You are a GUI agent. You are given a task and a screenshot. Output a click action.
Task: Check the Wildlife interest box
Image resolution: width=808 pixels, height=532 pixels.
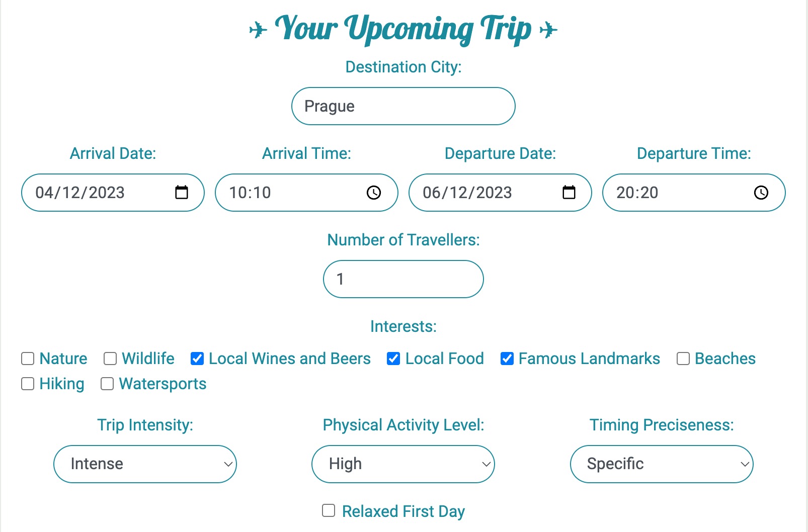coord(110,359)
